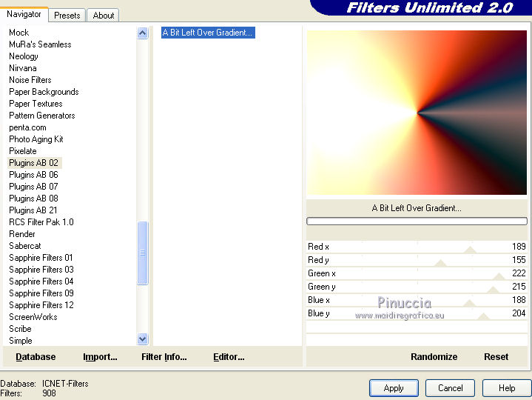
Task: Select Plugins AB 07 category
Action: coord(33,187)
